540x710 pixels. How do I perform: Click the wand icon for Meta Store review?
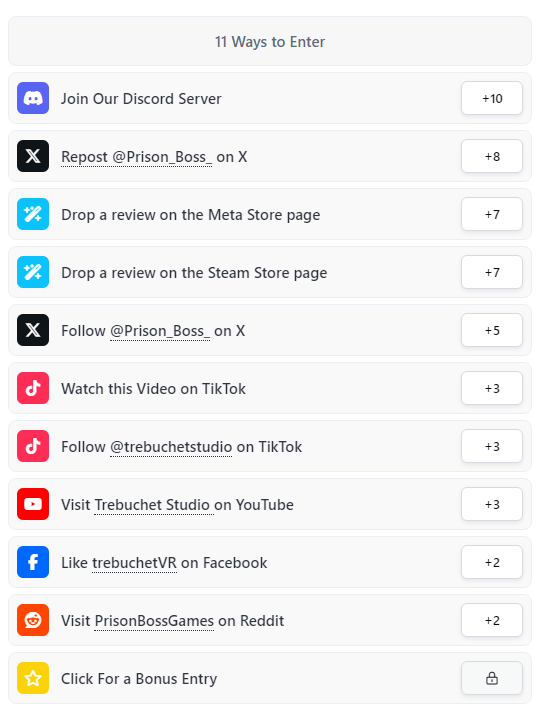point(33,214)
